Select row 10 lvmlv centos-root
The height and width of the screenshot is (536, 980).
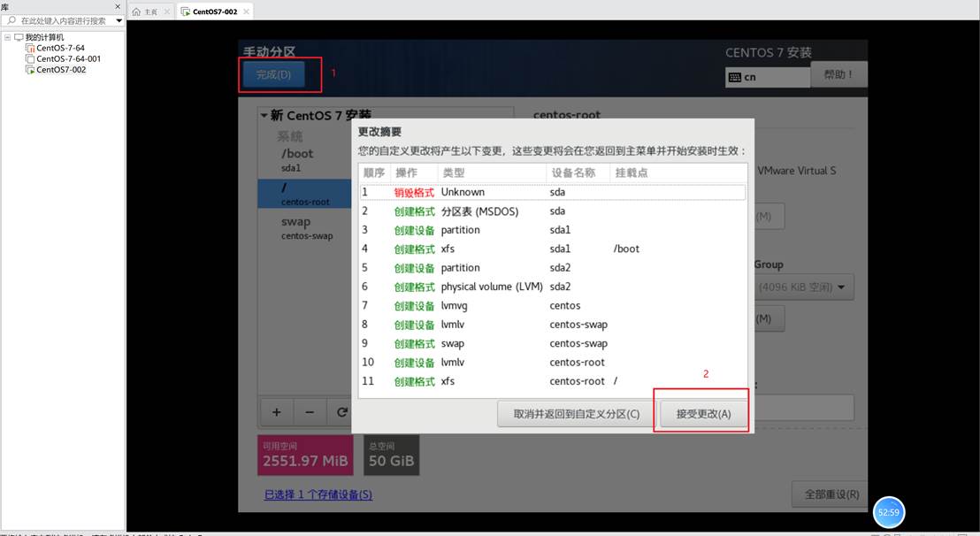553,363
